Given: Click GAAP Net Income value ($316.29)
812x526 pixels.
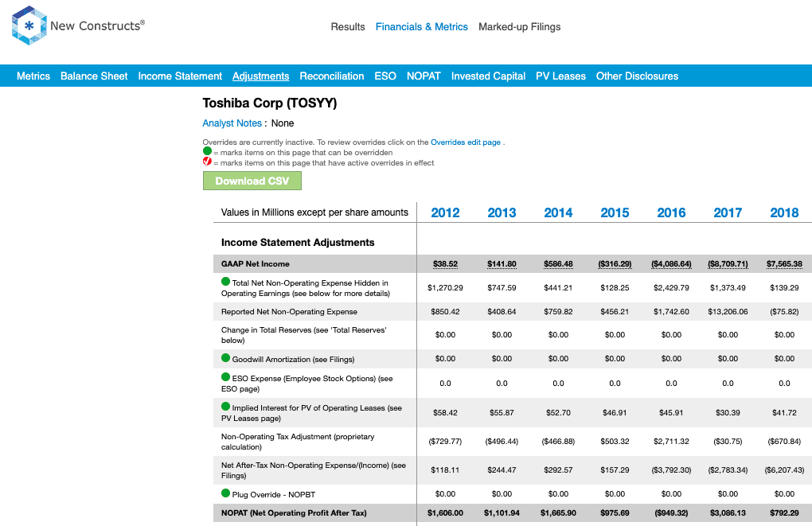Looking at the screenshot, I should 615,264.
